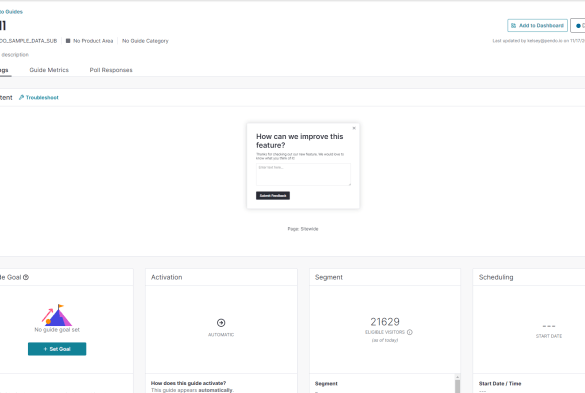
Task: Click the Segment panel scrollbar
Action: pos(457,383)
